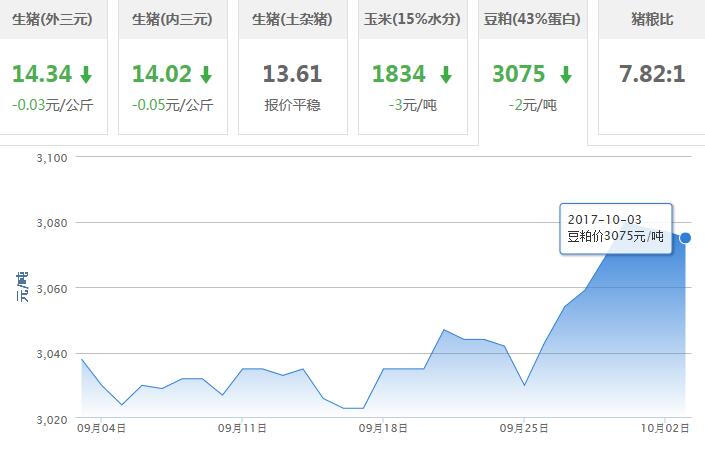The height and width of the screenshot is (449, 705).
Task: Click the -0.03元/公斤 change text
Action: [x=53, y=105]
